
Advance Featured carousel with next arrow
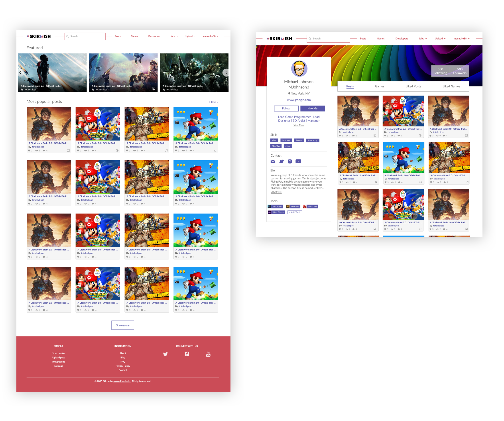pos(226,73)
